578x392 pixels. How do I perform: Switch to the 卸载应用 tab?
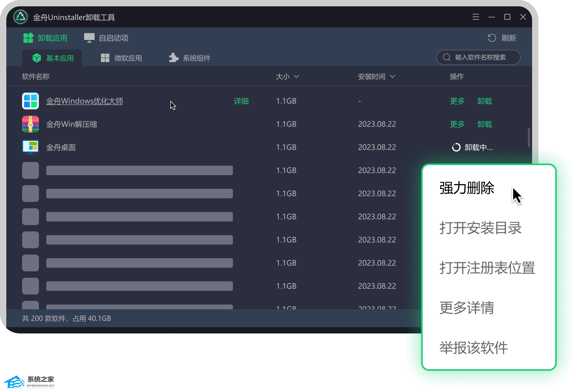45,38
